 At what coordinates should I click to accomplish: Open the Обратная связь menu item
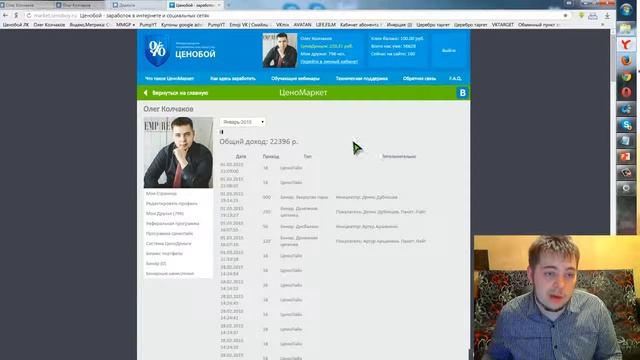coord(419,78)
